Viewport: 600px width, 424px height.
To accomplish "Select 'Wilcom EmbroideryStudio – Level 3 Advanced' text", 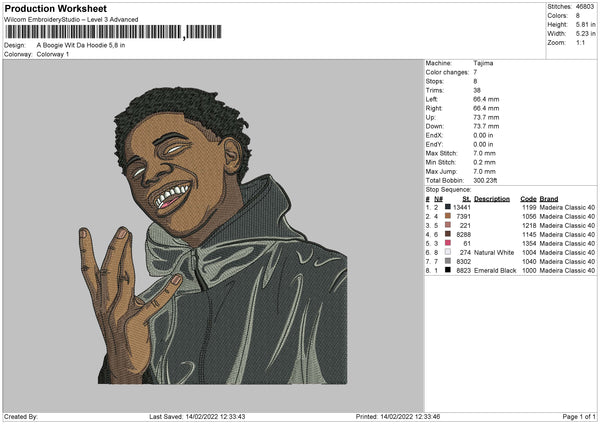I will (x=71, y=20).
